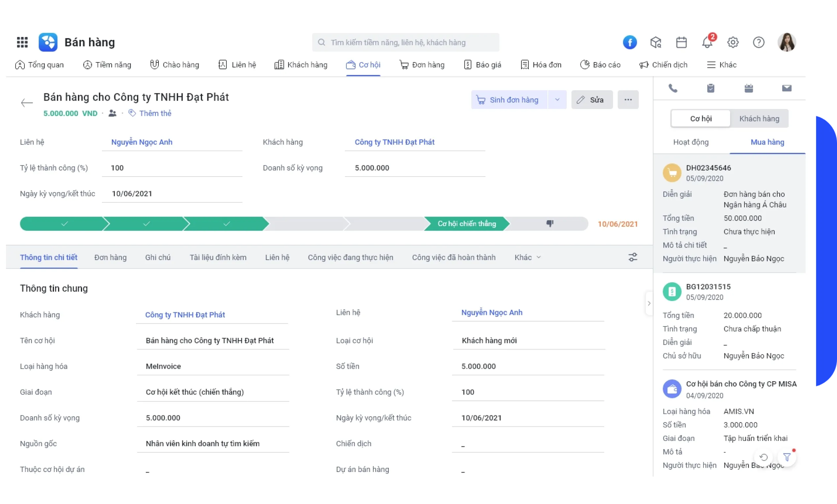This screenshot has width=837, height=504.
Task: Select Cơ hội chiến thắng stage
Action: click(x=467, y=223)
